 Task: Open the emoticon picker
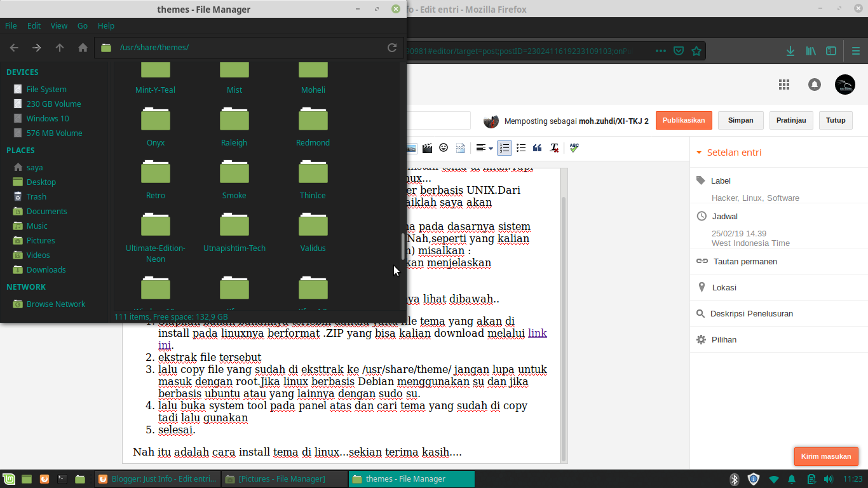pyautogui.click(x=444, y=148)
